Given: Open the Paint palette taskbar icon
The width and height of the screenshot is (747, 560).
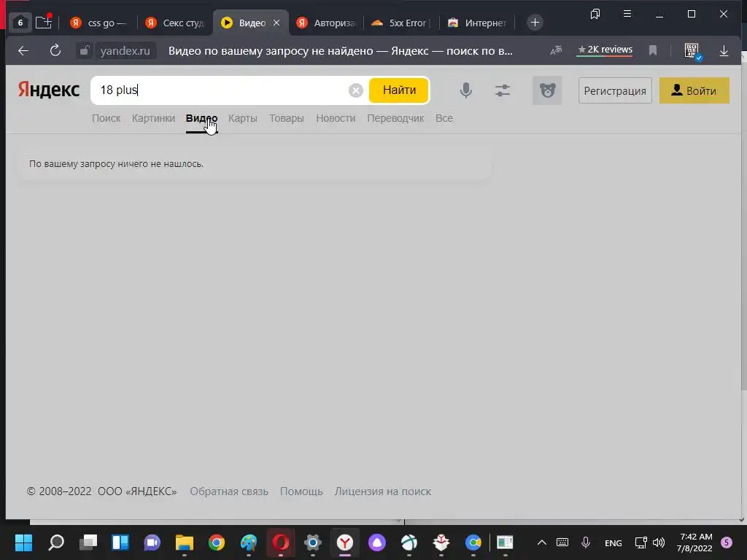Looking at the screenshot, I should (x=248, y=542).
